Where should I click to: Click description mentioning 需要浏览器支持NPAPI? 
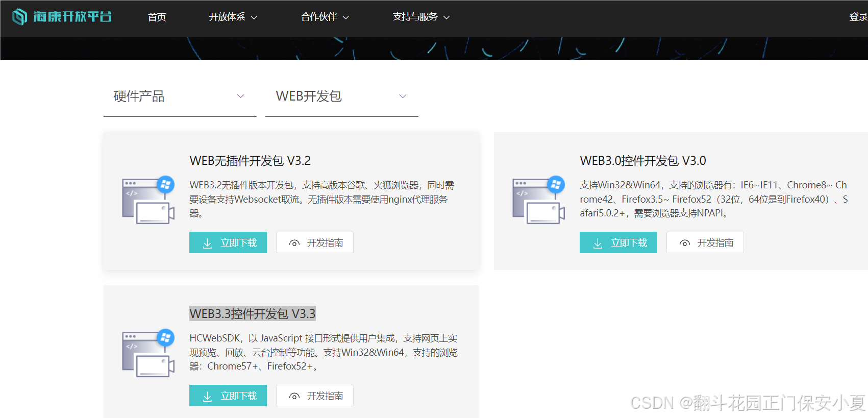tap(714, 199)
